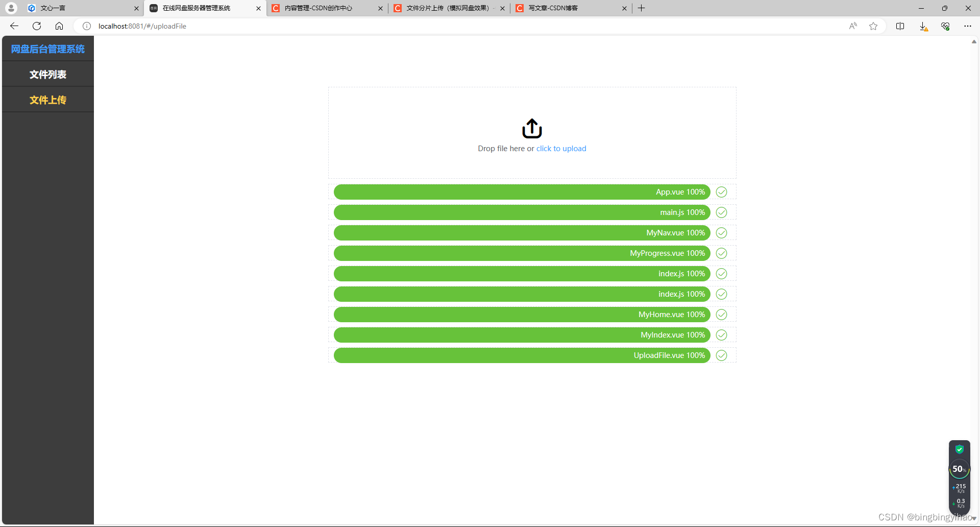The width and height of the screenshot is (980, 527).
Task: Click the UploadFile.vue 100% progress bar
Action: (522, 355)
